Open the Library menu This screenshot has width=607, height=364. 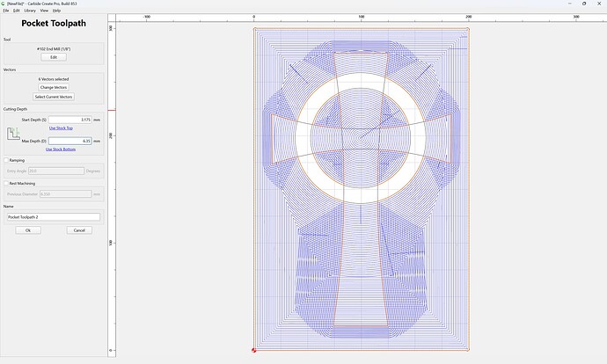pyautogui.click(x=30, y=11)
